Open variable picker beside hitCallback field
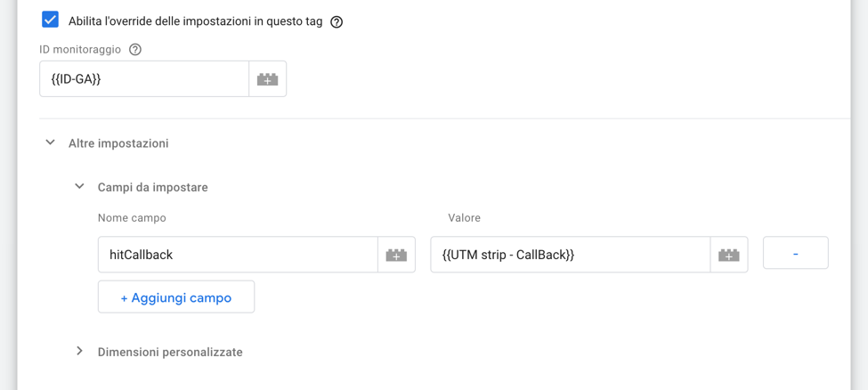Viewport: 868px width, 390px height. (396, 255)
